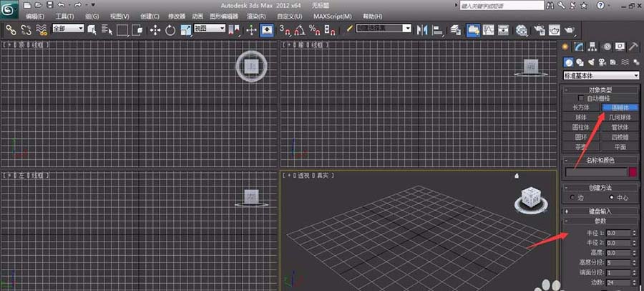Collapse the 创建方法 rollout
This screenshot has width=644, height=291.
tap(600, 188)
